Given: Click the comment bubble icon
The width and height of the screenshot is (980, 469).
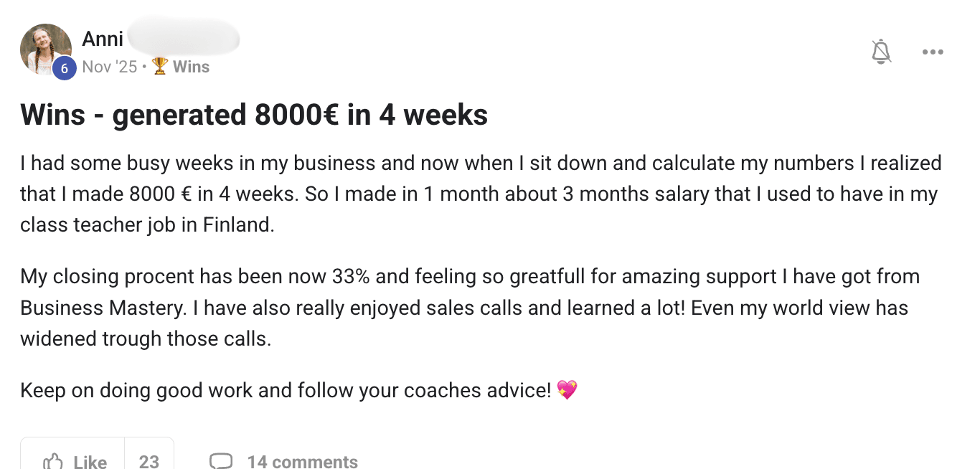Looking at the screenshot, I should tap(221, 461).
